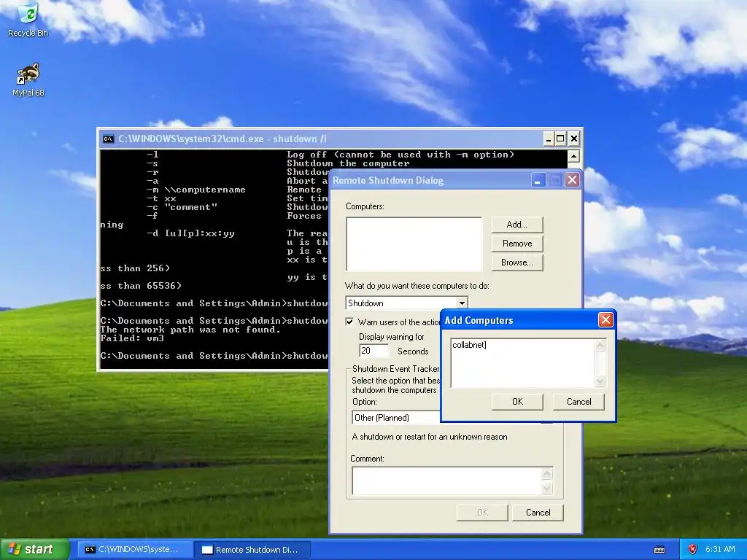Close the cmd.exe window
This screenshot has width=747, height=560.
(x=574, y=139)
